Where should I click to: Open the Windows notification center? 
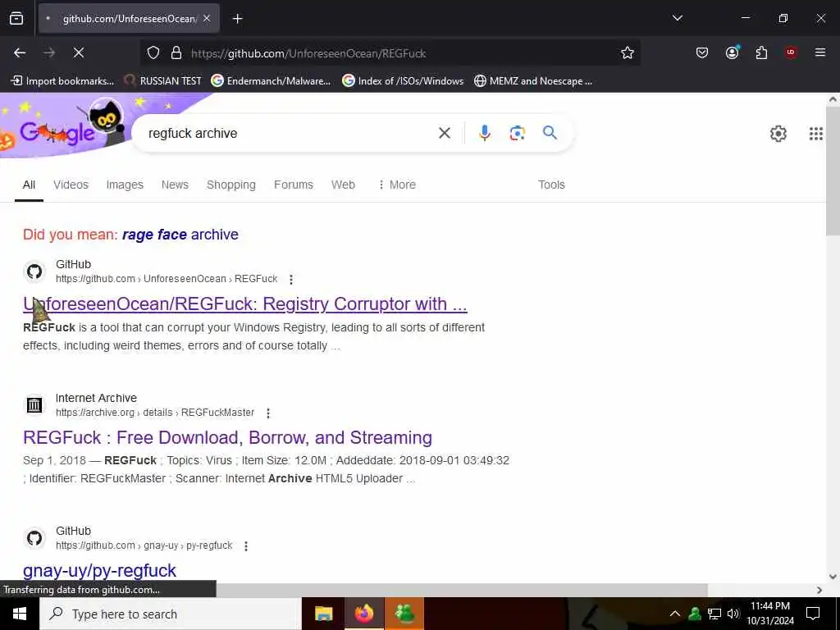813,614
